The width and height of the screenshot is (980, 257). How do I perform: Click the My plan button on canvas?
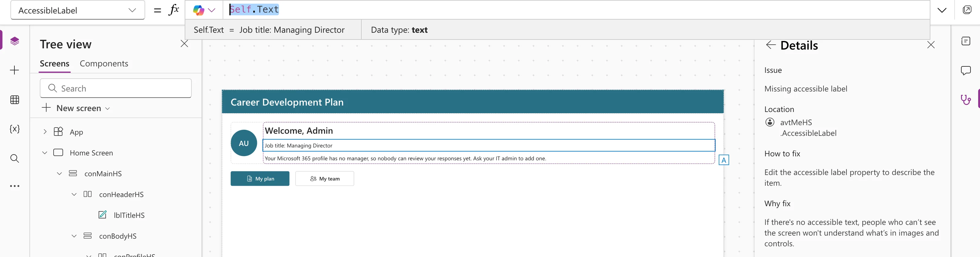[x=260, y=179]
